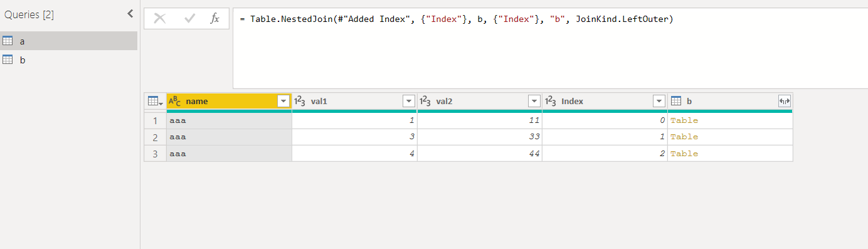Click the Queries [2] pane title
The width and height of the screenshot is (868, 249).
click(x=29, y=15)
